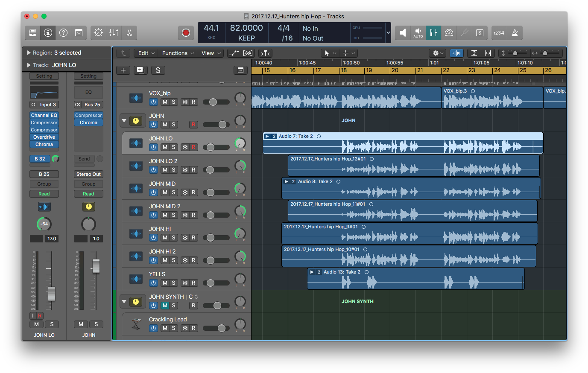Click the Duplicate Track icon

coord(140,70)
